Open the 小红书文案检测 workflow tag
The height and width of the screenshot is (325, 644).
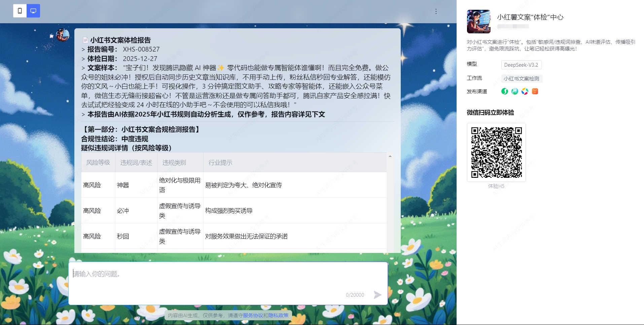click(522, 78)
